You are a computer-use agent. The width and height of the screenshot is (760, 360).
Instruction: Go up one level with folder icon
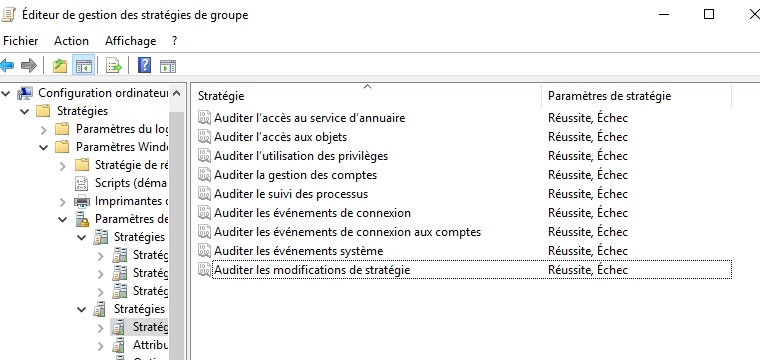60,65
